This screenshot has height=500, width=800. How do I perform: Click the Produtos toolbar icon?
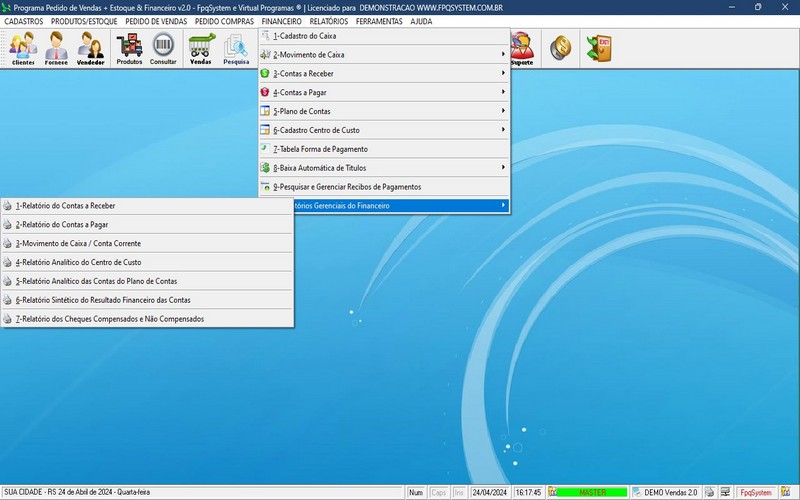tap(129, 48)
